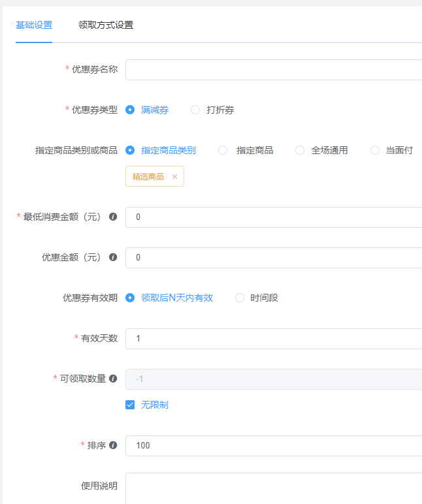Click info icon beside 最低消费金额
This screenshot has height=504, width=422.
click(x=113, y=217)
